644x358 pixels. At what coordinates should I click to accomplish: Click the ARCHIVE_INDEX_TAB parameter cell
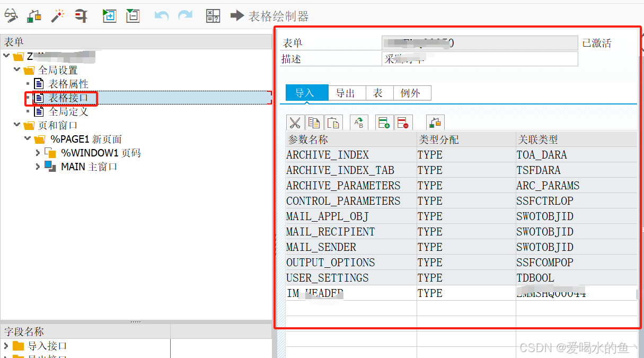tap(350, 170)
